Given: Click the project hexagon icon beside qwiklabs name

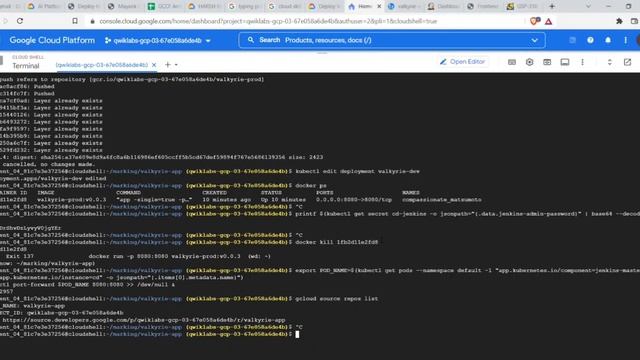Looking at the screenshot, I should point(108,40).
